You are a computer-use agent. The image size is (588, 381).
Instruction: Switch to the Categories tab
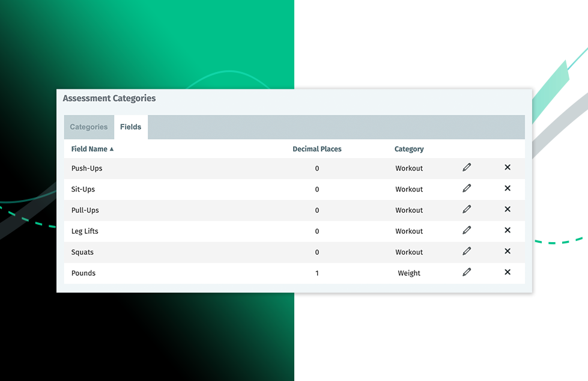pyautogui.click(x=89, y=127)
